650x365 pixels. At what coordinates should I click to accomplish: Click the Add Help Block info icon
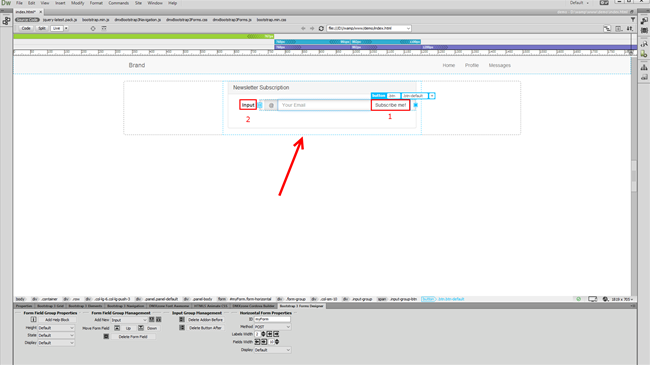34,320
